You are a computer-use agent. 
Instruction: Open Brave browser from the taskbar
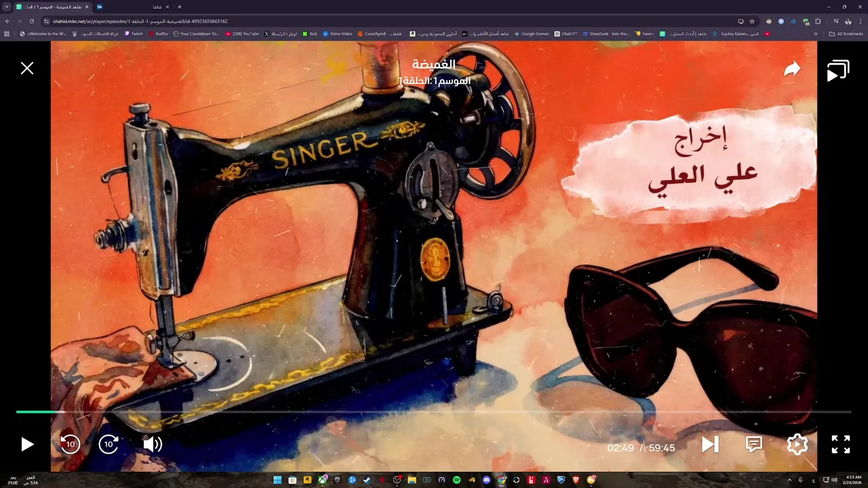click(576, 480)
